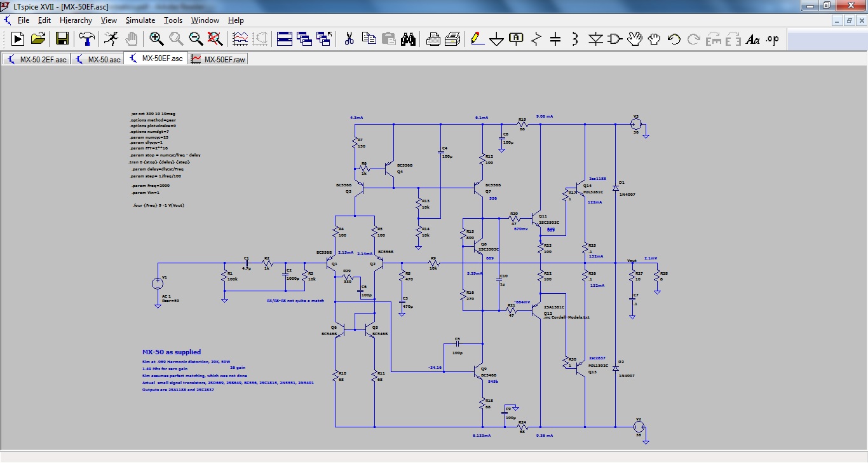Click the V1 AC voltage source symbol
This screenshot has width=868, height=463.
157,284
